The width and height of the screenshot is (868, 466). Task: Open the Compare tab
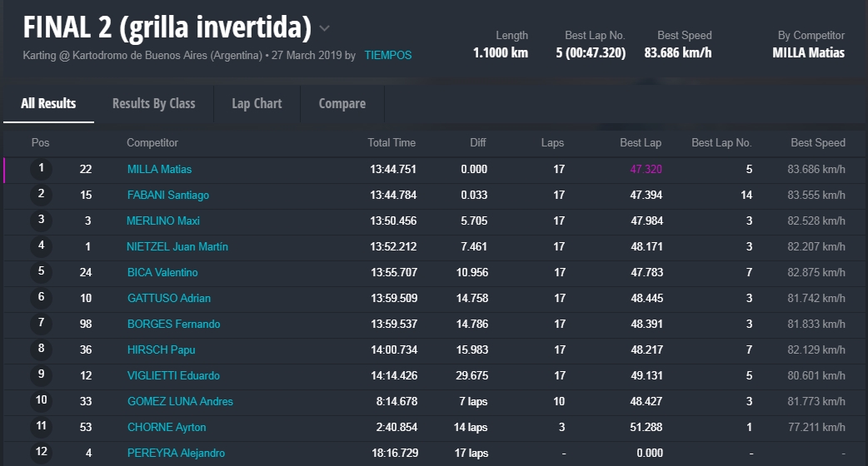point(342,104)
